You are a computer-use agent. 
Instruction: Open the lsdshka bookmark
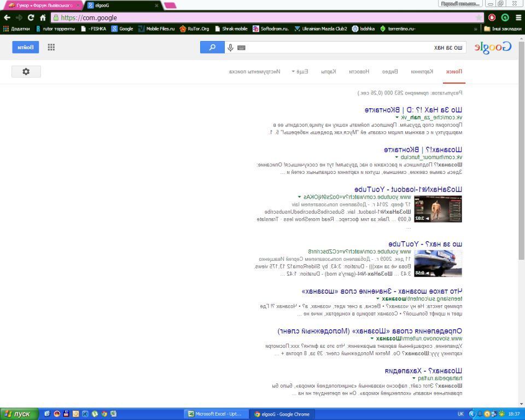[x=363, y=29]
